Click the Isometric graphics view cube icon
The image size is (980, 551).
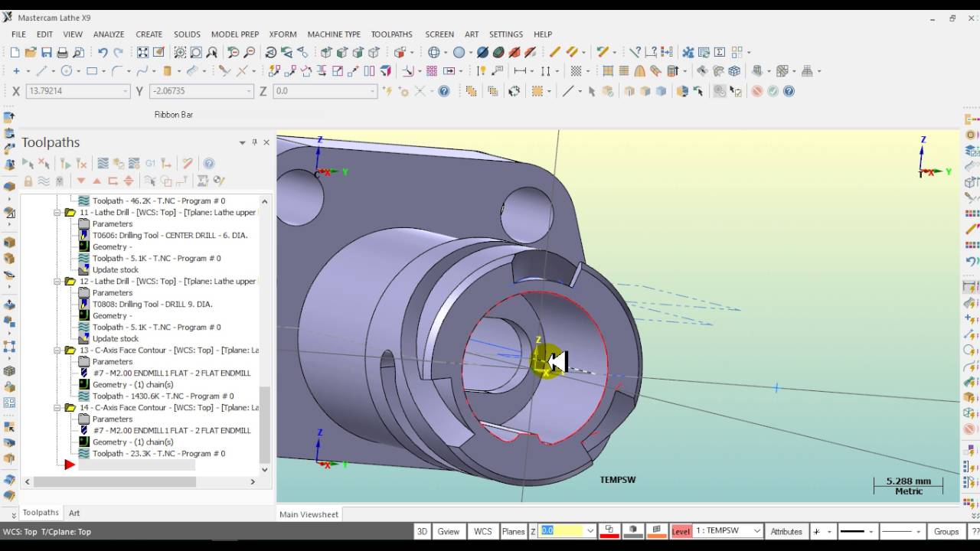point(326,53)
